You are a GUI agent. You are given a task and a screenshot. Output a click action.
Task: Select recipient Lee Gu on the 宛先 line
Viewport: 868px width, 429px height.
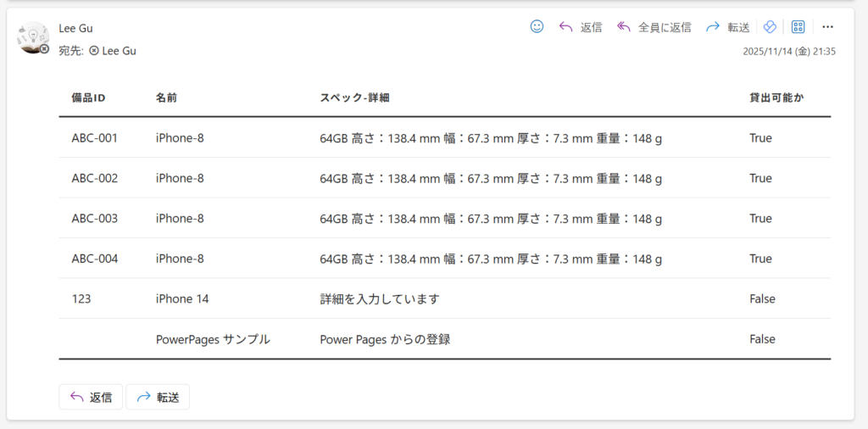(118, 51)
